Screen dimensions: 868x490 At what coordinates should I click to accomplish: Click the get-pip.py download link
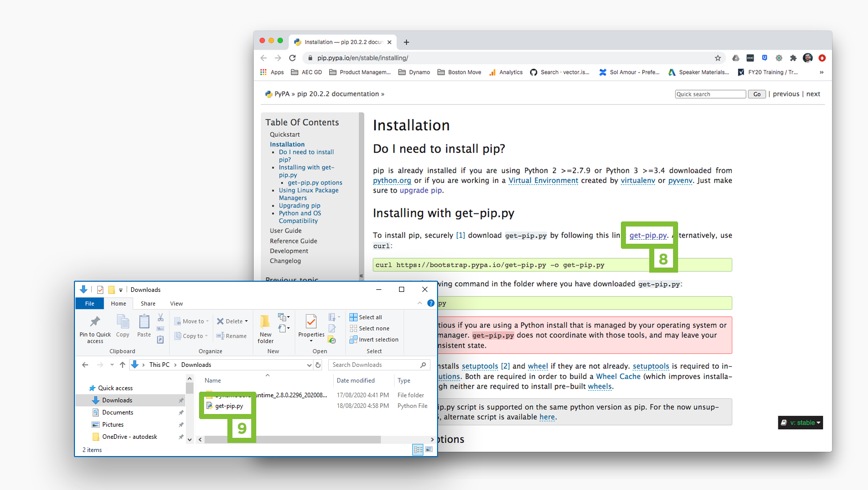tap(648, 235)
